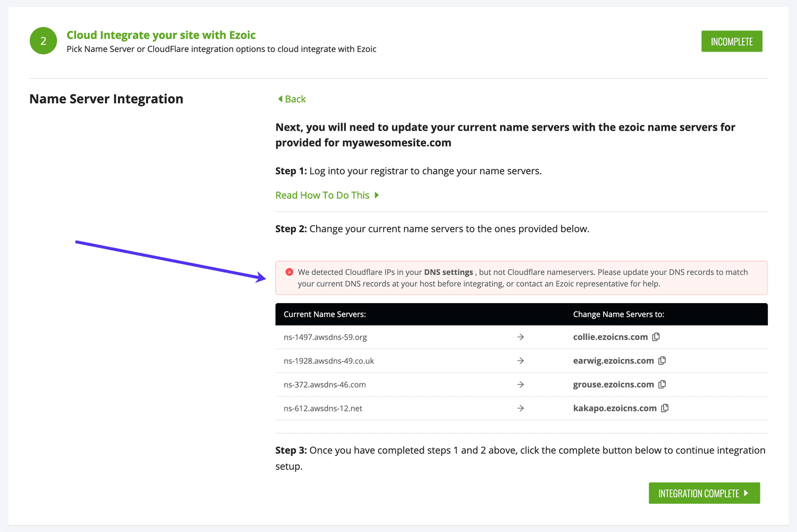This screenshot has height=532, width=797.
Task: Copy the kakapo.ezoicns.com name server
Action: tap(665, 408)
